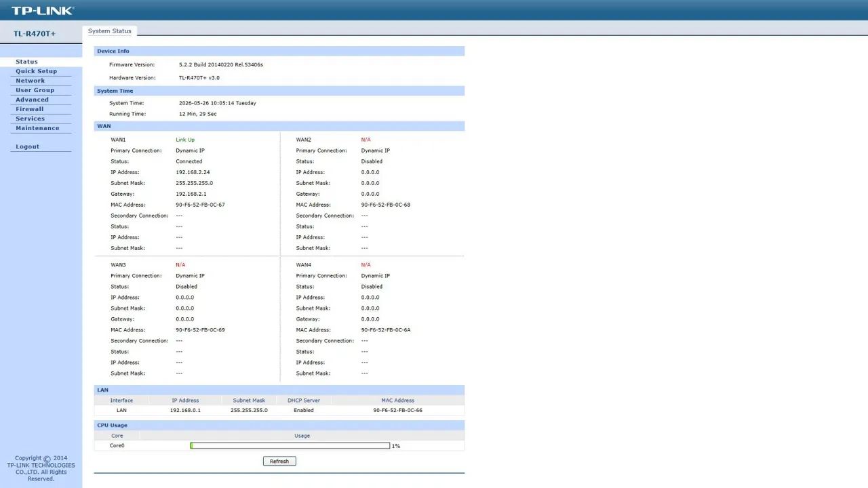Screen dimensions: 868x488
Task: Click the running time 12 Min, 29 Sec value
Action: pyautogui.click(x=198, y=114)
